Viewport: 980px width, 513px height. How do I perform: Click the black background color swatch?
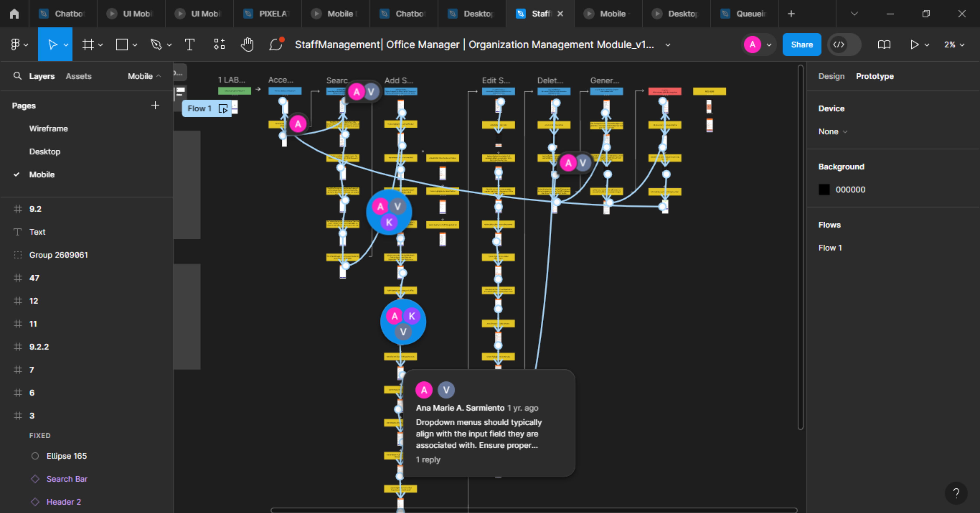click(x=824, y=189)
